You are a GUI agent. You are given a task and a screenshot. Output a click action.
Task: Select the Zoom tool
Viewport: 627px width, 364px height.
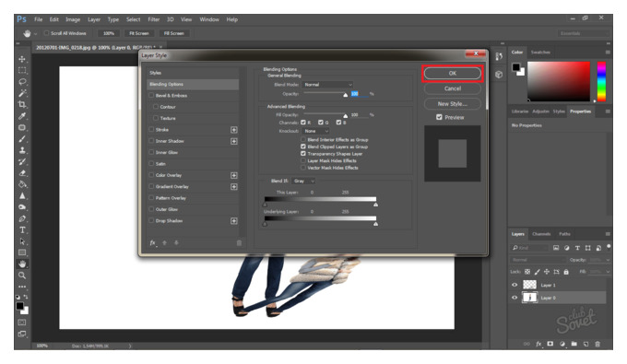click(x=22, y=276)
